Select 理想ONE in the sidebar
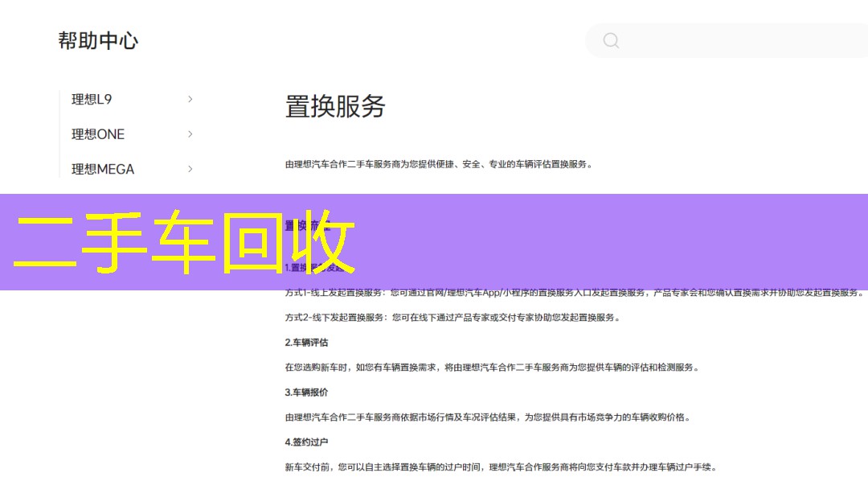The width and height of the screenshot is (868, 485). click(x=98, y=134)
